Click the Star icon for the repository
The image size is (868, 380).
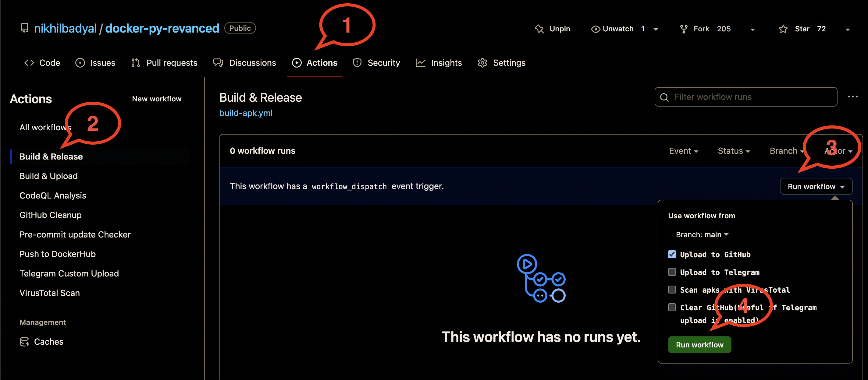pos(783,29)
